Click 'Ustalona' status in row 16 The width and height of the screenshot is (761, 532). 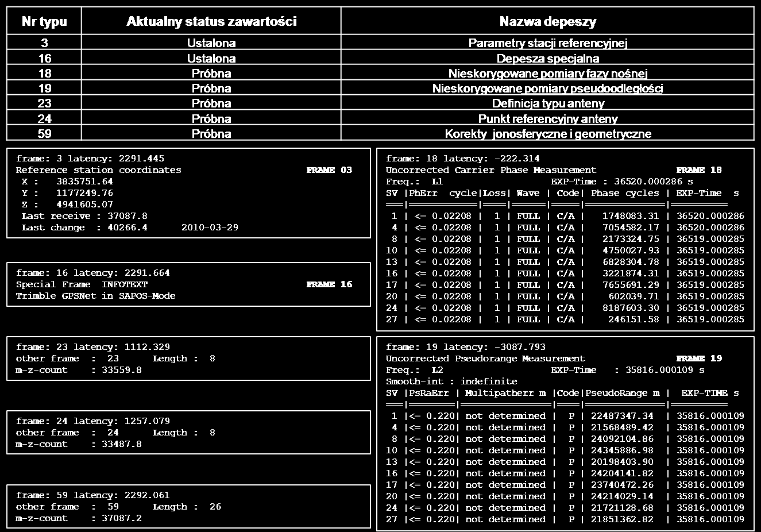click(211, 58)
